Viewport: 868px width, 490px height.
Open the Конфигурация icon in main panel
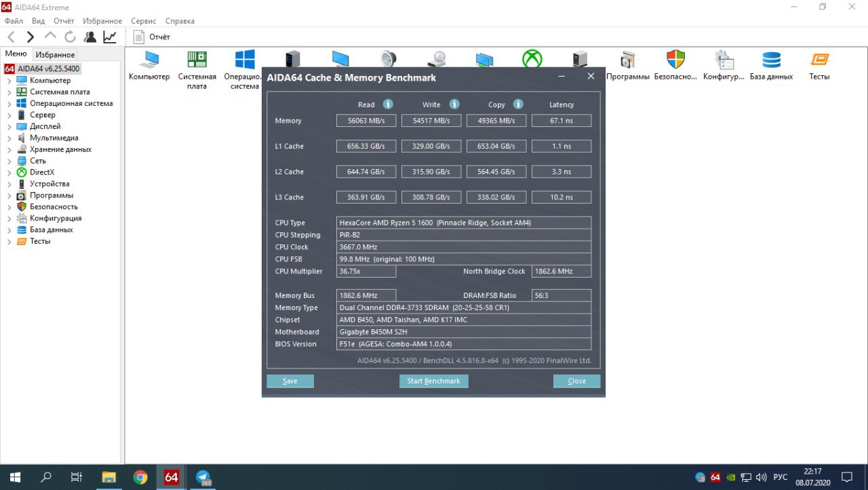(724, 66)
